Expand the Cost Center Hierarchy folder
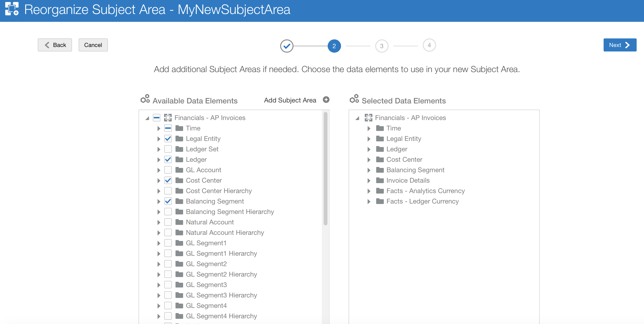 (159, 191)
